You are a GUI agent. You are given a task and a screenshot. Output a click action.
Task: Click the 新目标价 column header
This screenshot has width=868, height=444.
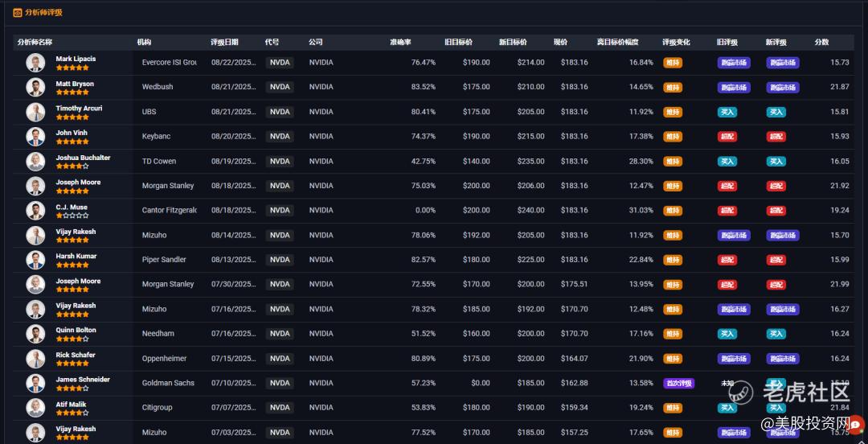pyautogui.click(x=513, y=42)
